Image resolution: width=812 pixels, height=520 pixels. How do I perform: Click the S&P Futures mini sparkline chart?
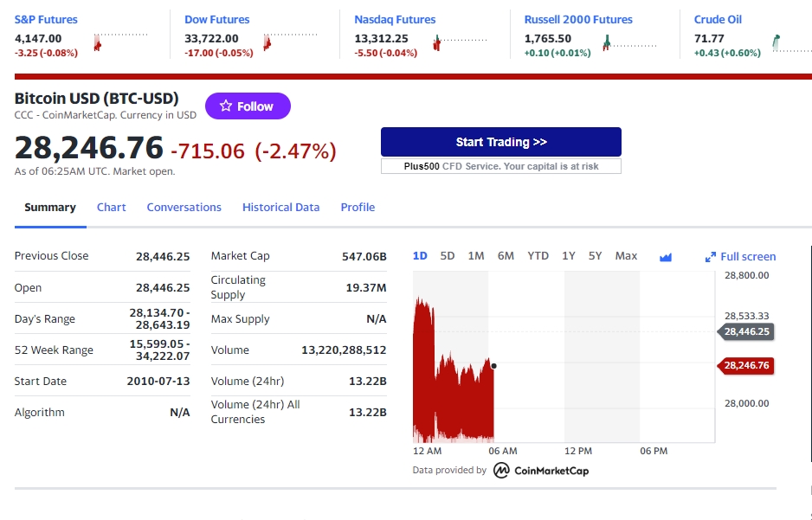pos(120,42)
